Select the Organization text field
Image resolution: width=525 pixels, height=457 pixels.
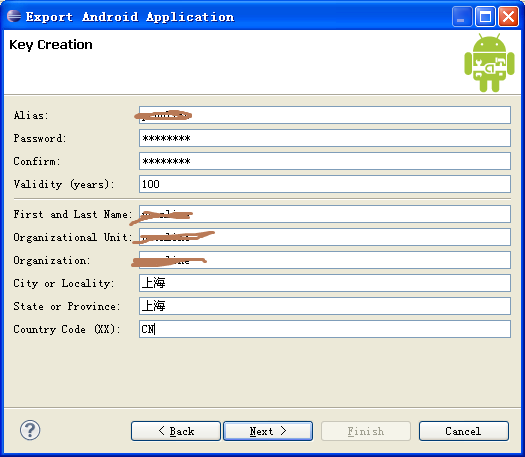(x=325, y=260)
